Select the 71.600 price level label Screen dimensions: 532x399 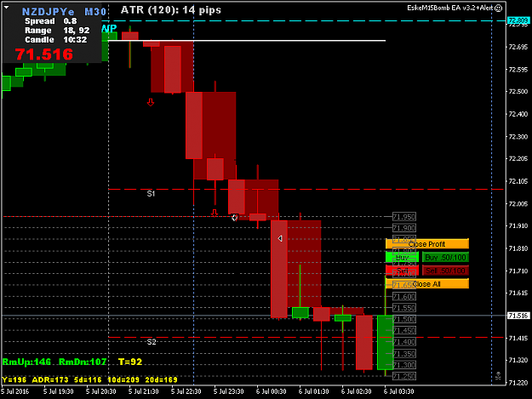pos(404,297)
